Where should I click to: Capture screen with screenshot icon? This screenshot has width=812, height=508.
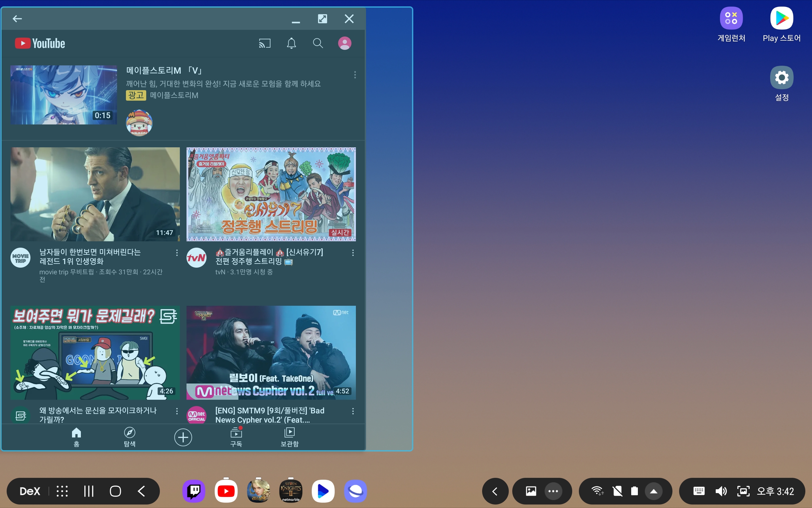pyautogui.click(x=743, y=491)
